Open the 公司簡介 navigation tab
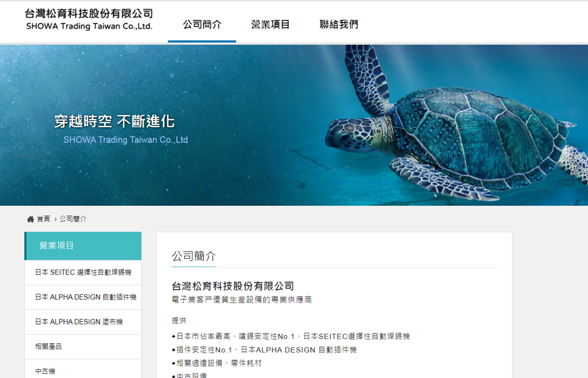The height and width of the screenshot is (378, 588). point(202,24)
